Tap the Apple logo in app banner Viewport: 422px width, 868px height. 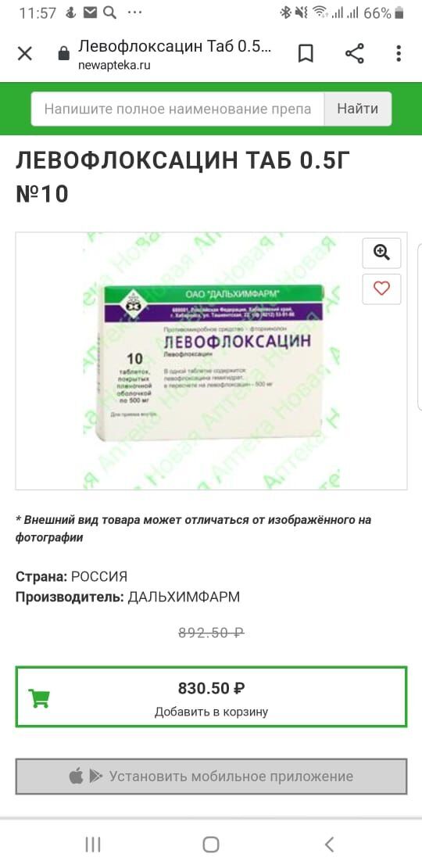[x=77, y=776]
